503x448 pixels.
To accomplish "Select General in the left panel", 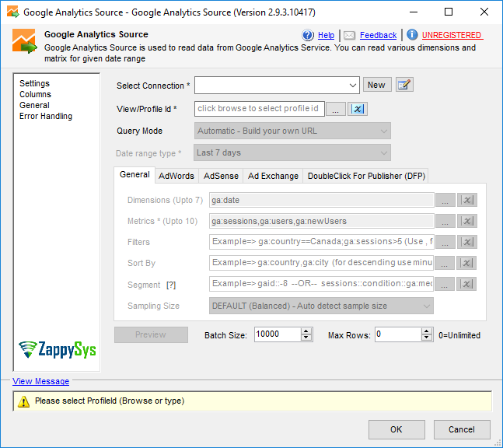I will pyautogui.click(x=34, y=105).
